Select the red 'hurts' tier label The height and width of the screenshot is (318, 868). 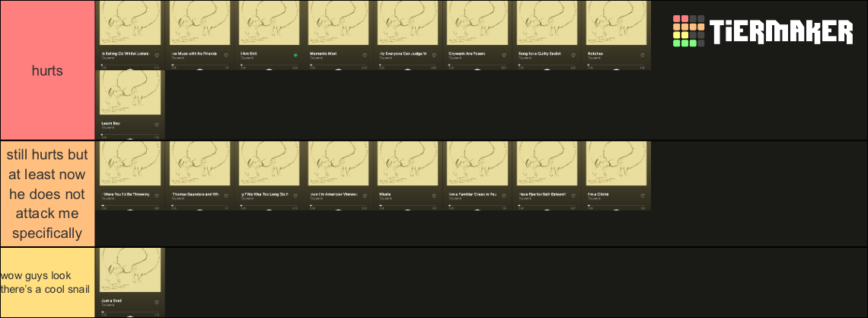pyautogui.click(x=48, y=70)
